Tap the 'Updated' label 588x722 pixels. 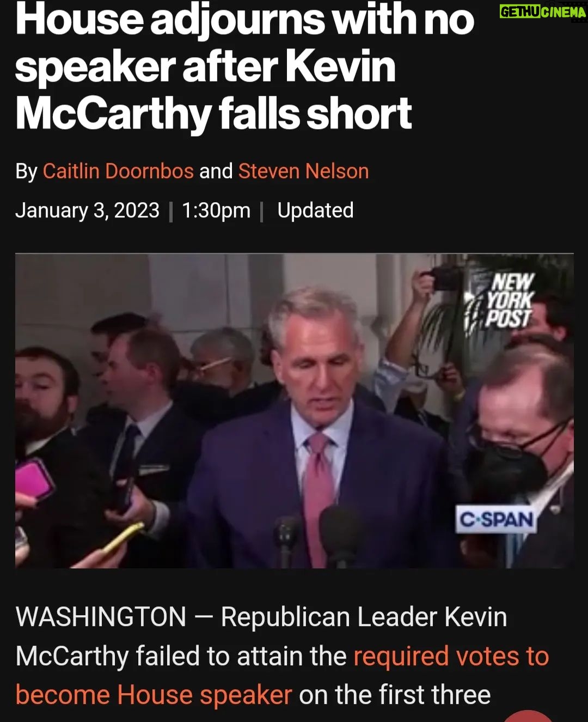315,210
